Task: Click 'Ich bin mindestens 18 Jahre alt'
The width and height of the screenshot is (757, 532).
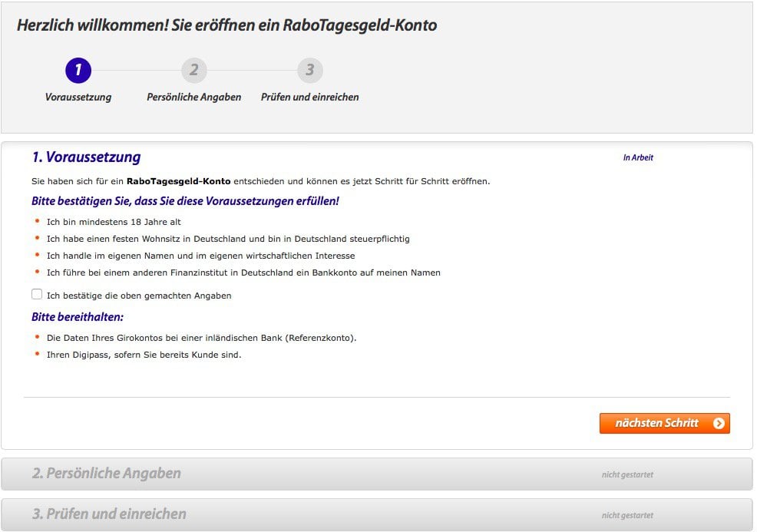Action: 114,222
